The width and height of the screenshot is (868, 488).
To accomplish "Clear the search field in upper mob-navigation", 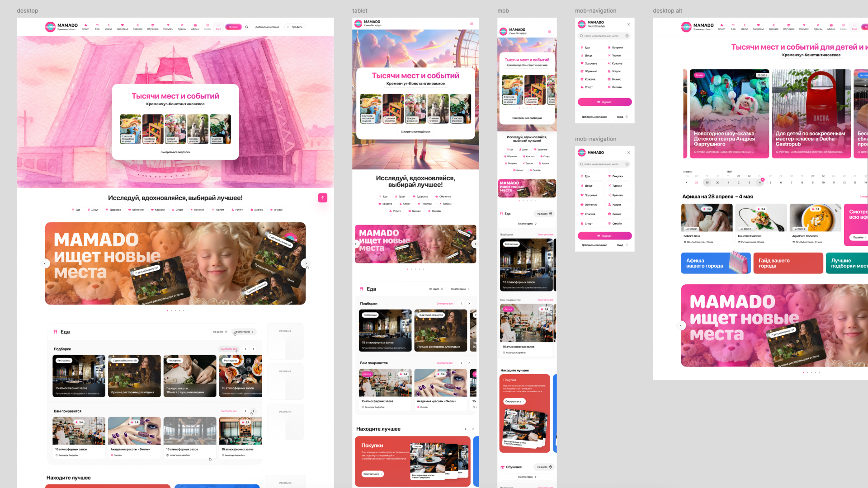I will [x=627, y=36].
